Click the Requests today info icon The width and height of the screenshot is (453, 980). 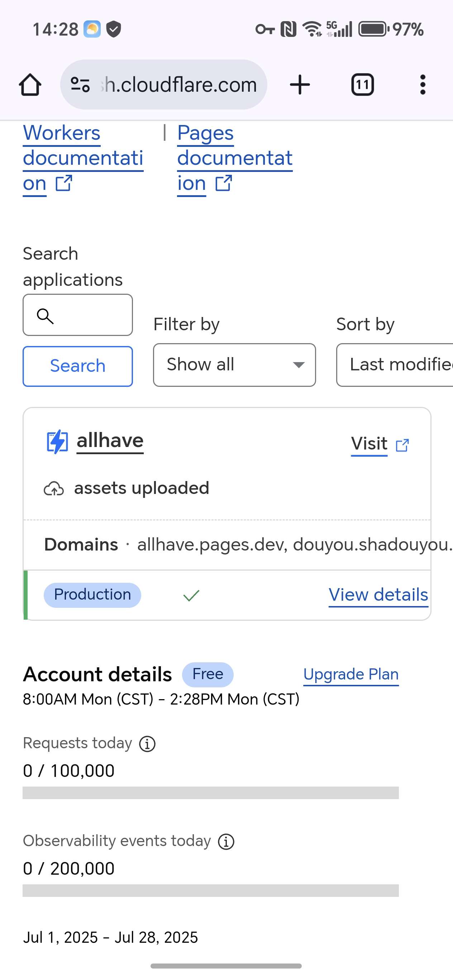point(147,744)
